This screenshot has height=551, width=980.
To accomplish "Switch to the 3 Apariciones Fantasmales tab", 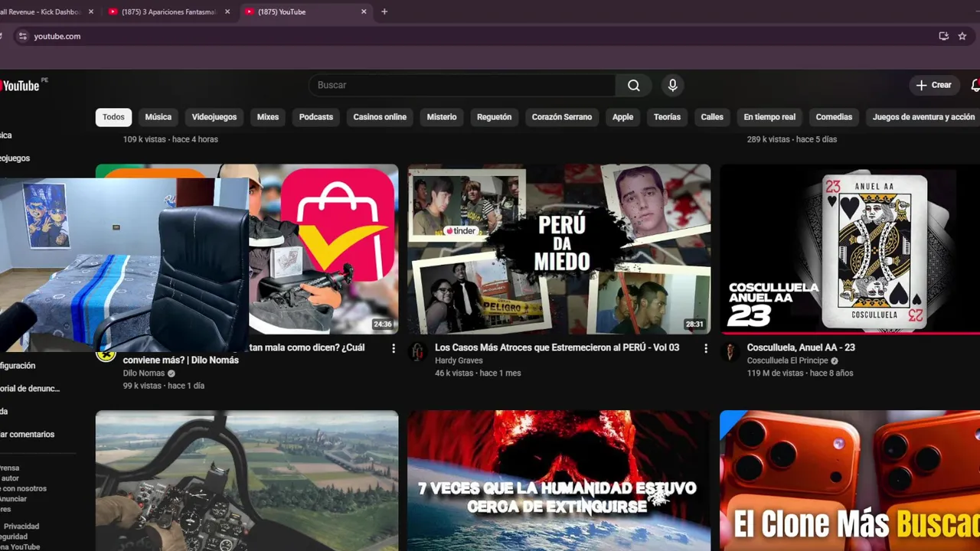I will 168,11.
